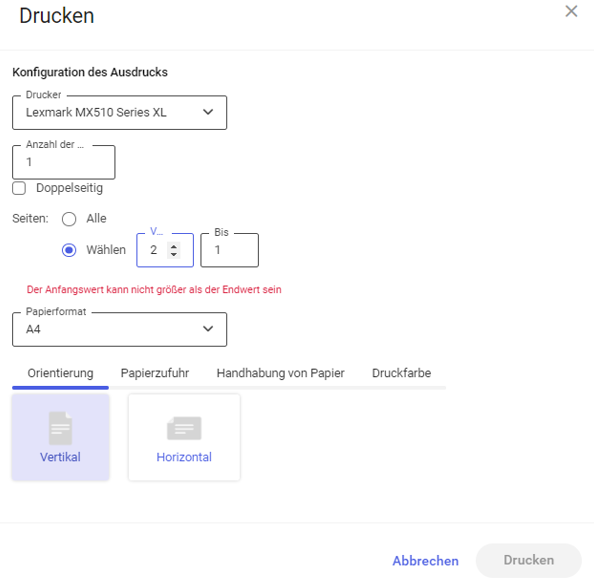Select the Wählen pages radio button
Screen dimensions: 594x580
coord(69,250)
